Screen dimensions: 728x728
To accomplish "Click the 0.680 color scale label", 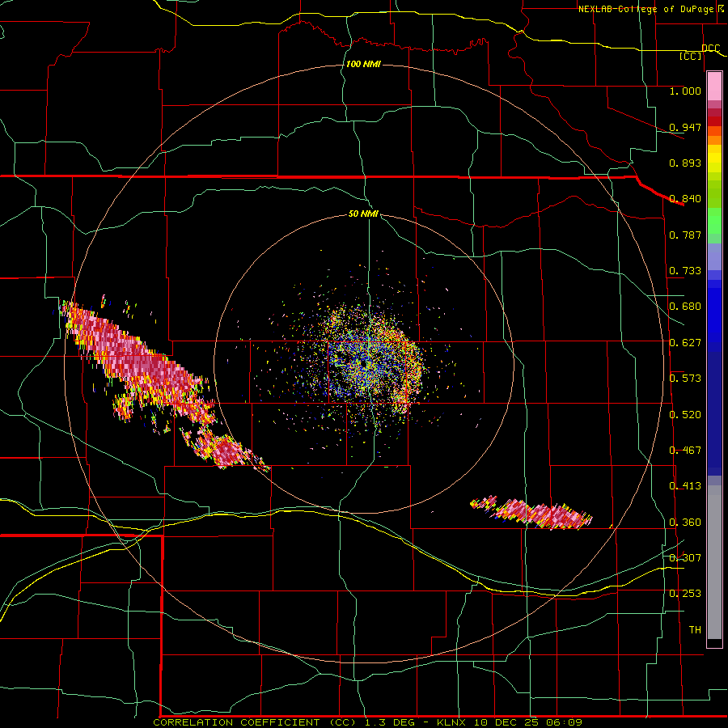I will click(x=685, y=307).
